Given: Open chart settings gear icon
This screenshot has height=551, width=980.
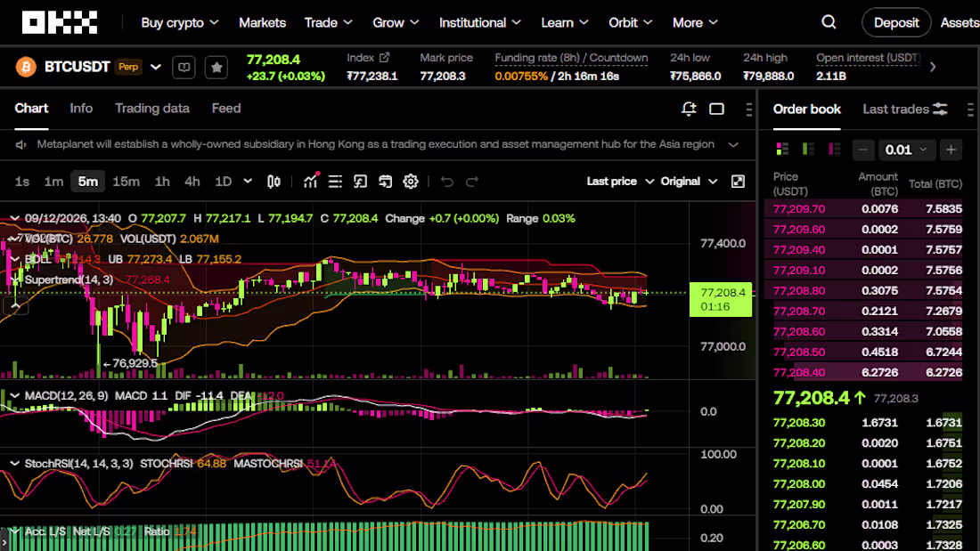Looking at the screenshot, I should point(411,182).
